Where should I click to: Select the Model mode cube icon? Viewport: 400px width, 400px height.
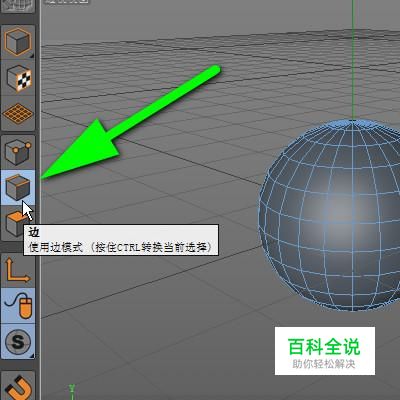click(18, 42)
